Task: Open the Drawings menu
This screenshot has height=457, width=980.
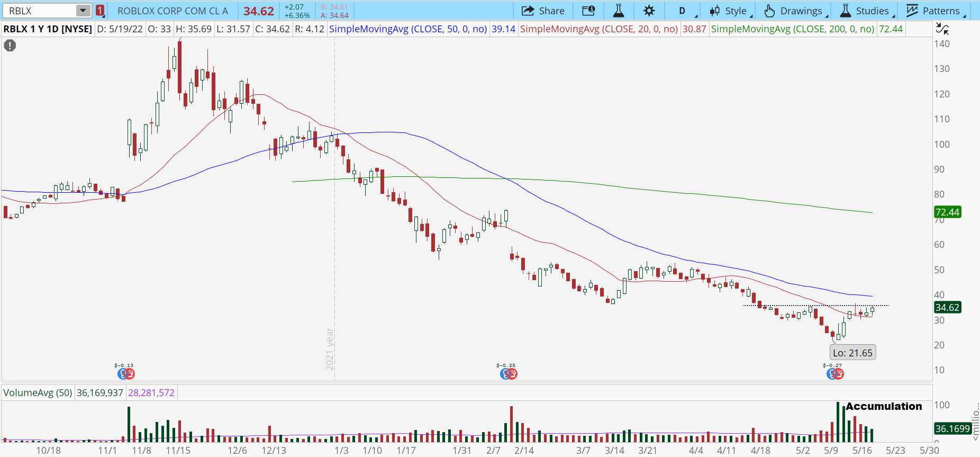Action: click(x=794, y=11)
